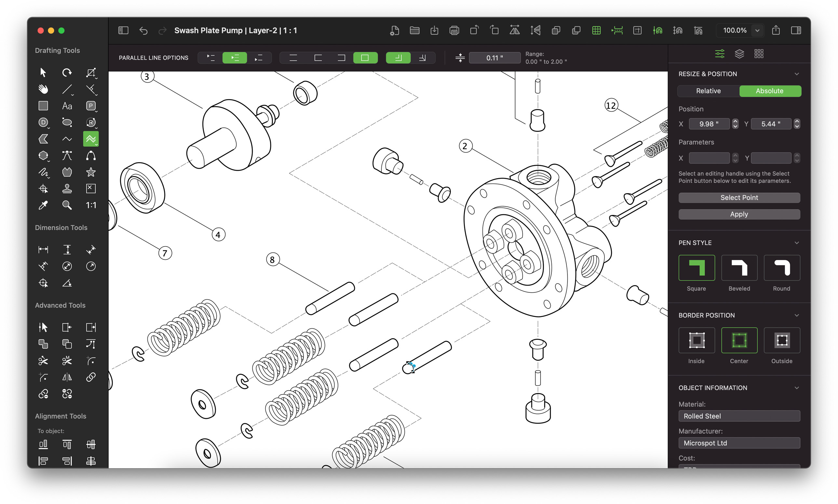Select the Zoom magnifier tool
838x504 pixels.
[x=67, y=205]
